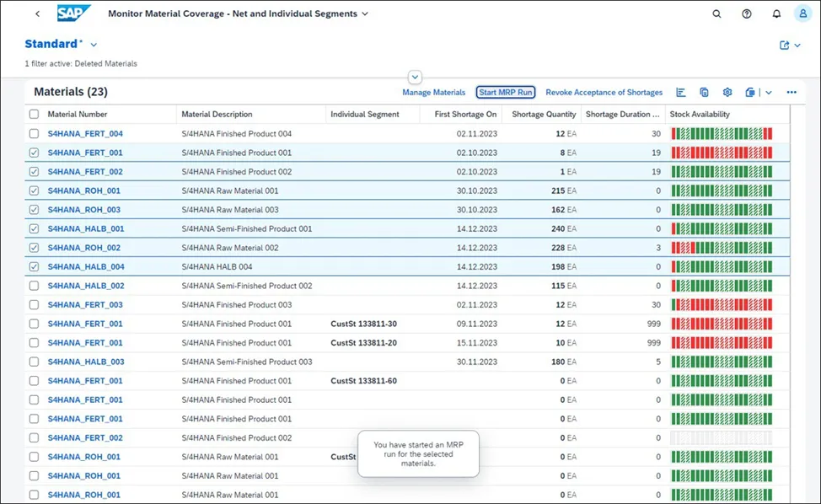Open table settings gear icon
This screenshot has height=504, width=821.
coord(727,93)
